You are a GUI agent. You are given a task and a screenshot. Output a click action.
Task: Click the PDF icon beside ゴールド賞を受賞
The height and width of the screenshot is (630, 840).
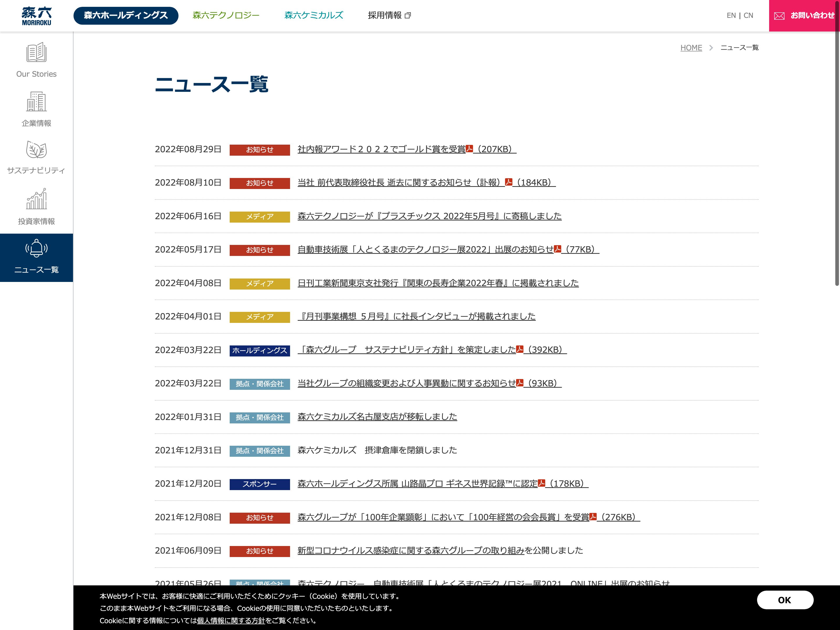click(x=469, y=149)
